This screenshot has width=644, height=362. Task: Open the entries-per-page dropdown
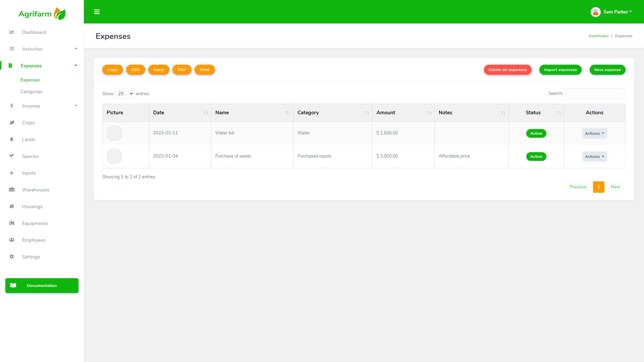click(x=124, y=94)
